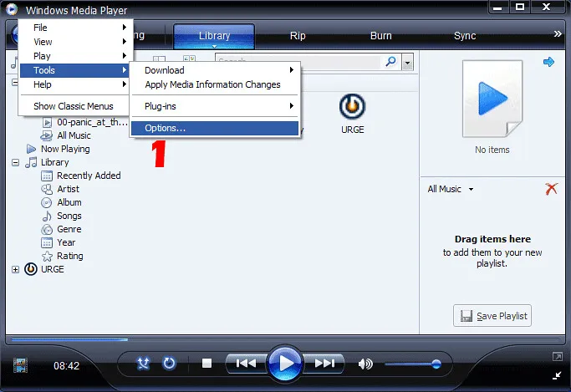Stop playback with the Stop button

(x=206, y=364)
